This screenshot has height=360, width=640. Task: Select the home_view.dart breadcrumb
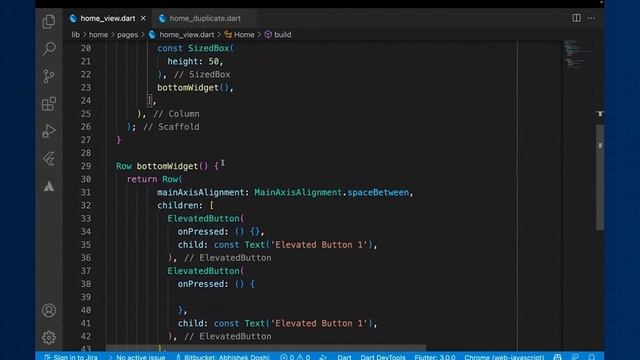(182, 35)
